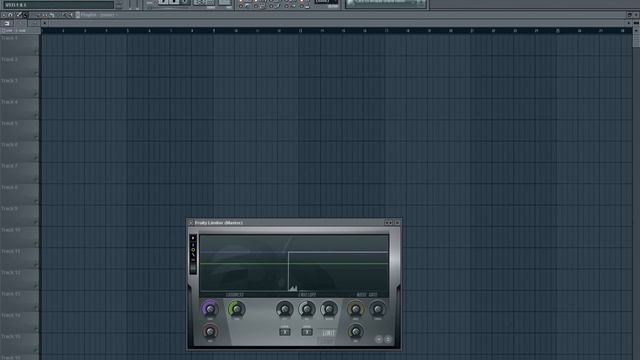Adjust the purple Loudness Gain knob in Fruity Limiter
The image size is (640, 360).
pyautogui.click(x=210, y=309)
